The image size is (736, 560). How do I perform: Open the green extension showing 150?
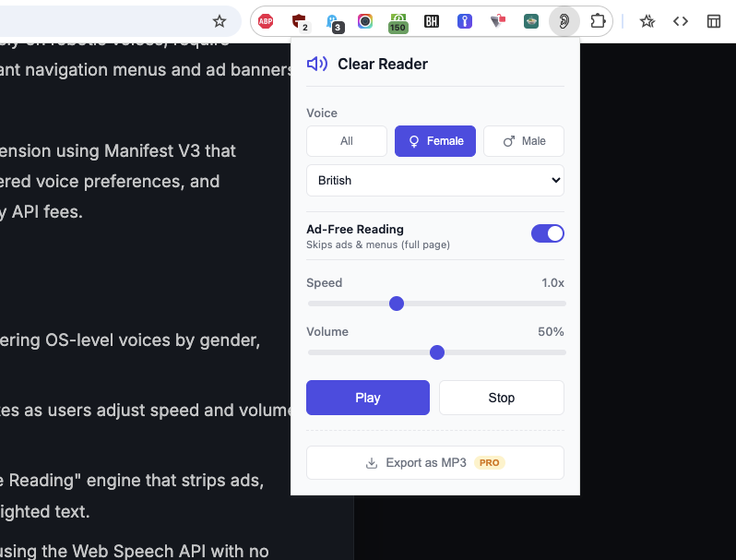pos(398,23)
